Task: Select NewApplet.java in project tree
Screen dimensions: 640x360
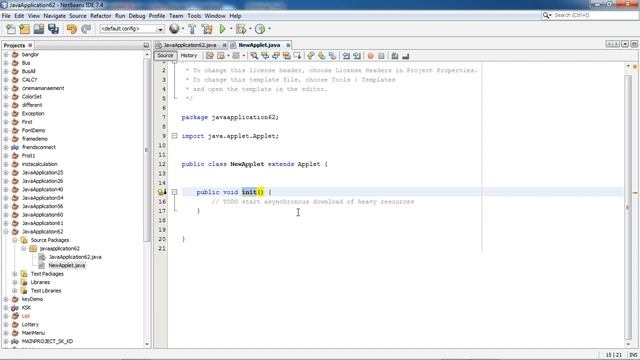Action: pos(67,265)
